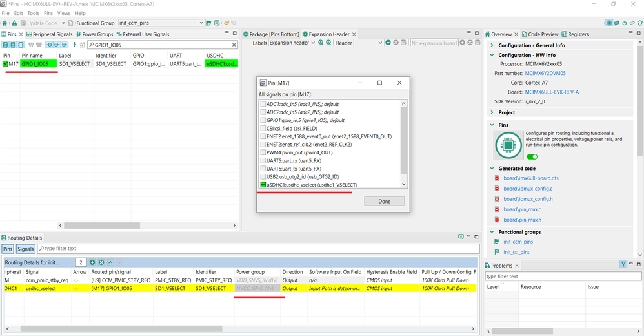
Task: Toggle the green Pins enable switch
Action: 532,156
